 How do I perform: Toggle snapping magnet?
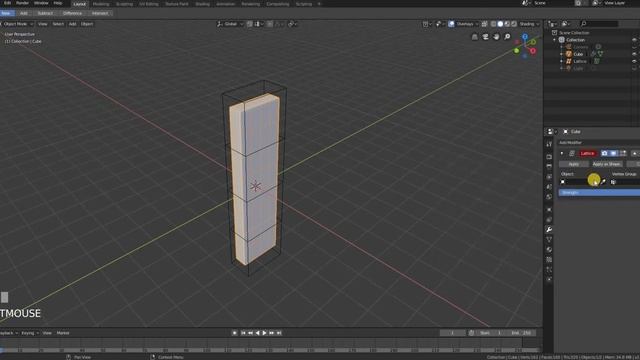click(x=249, y=24)
